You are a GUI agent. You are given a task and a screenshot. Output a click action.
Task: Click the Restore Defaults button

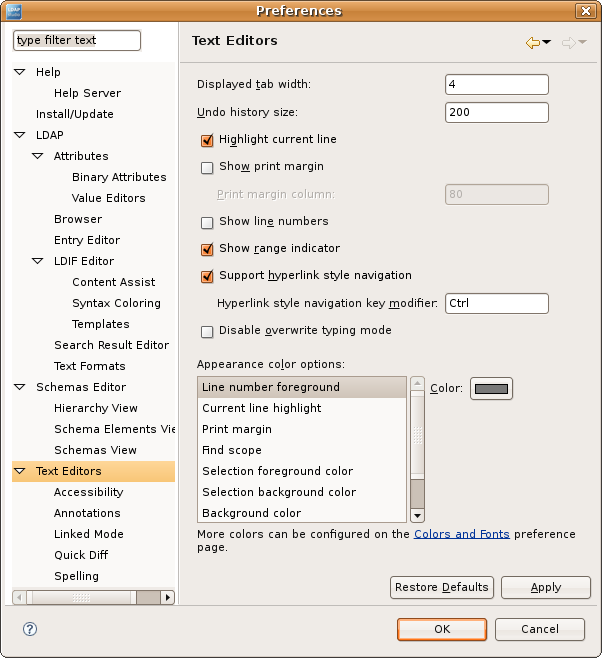pos(441,587)
